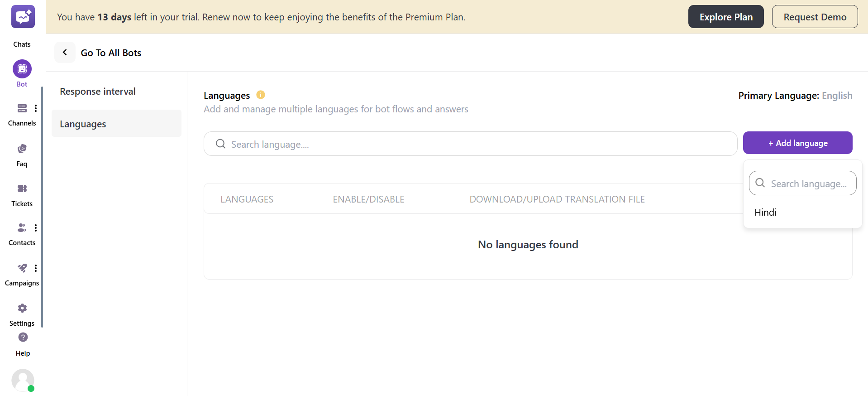Focus the dropdown Search language field
868x396 pixels.
click(x=802, y=183)
